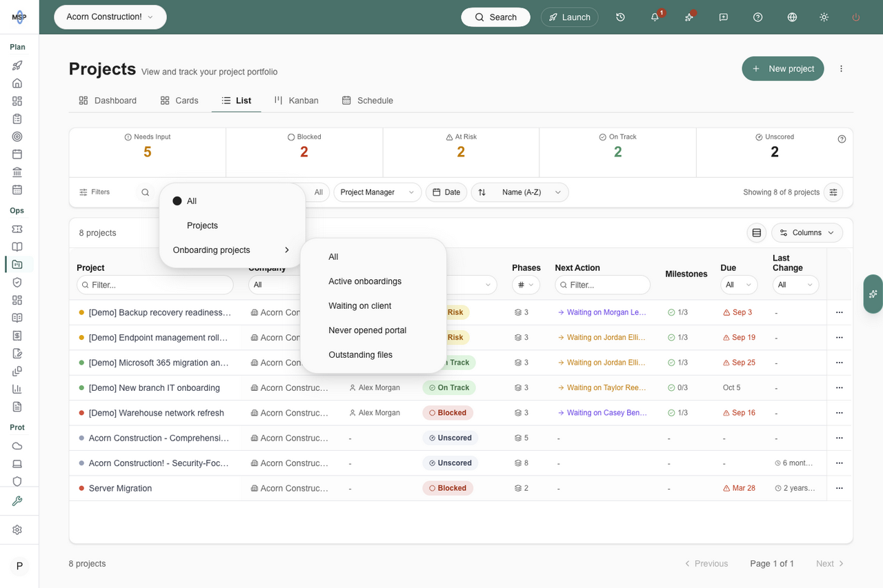Choose Active onboardings from the submenu
883x588 pixels.
pyautogui.click(x=373, y=281)
